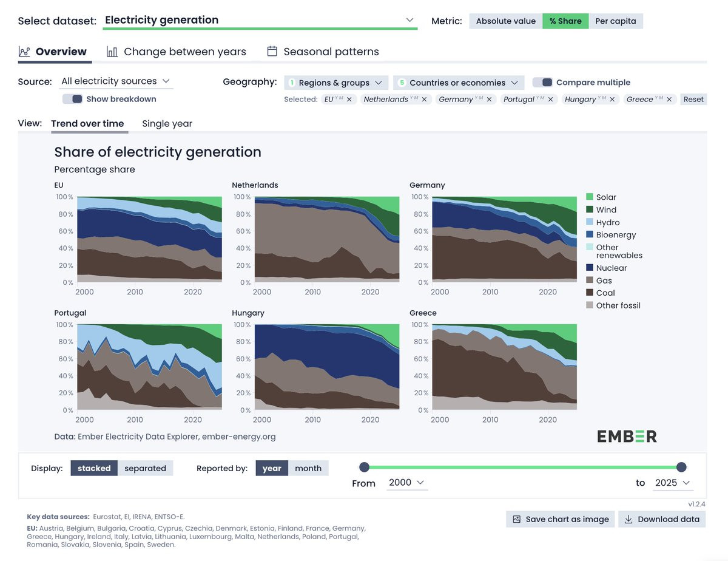Click the Hydro legend swatch
Viewport: 728px width, 561px height.
[x=590, y=222]
